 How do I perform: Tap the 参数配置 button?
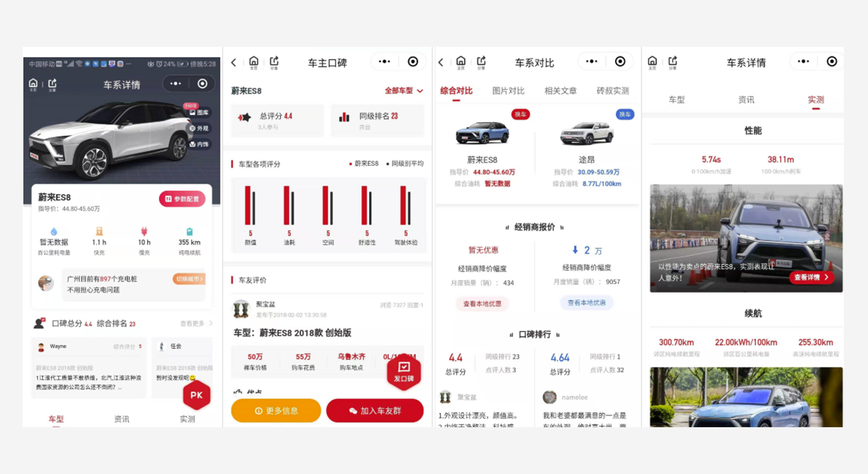[182, 199]
